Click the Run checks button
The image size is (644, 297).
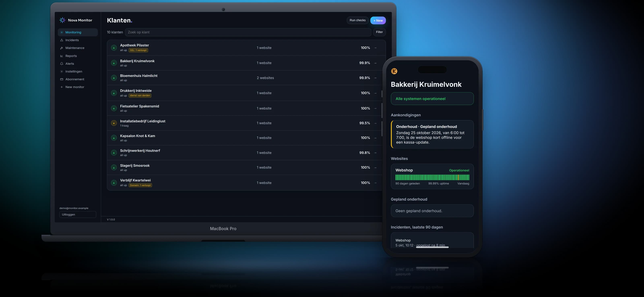pyautogui.click(x=357, y=20)
